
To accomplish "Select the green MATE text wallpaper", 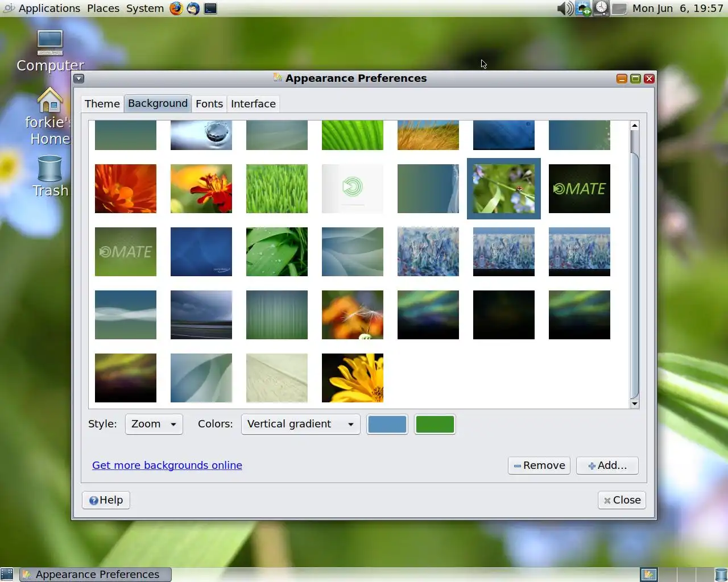I will click(126, 252).
